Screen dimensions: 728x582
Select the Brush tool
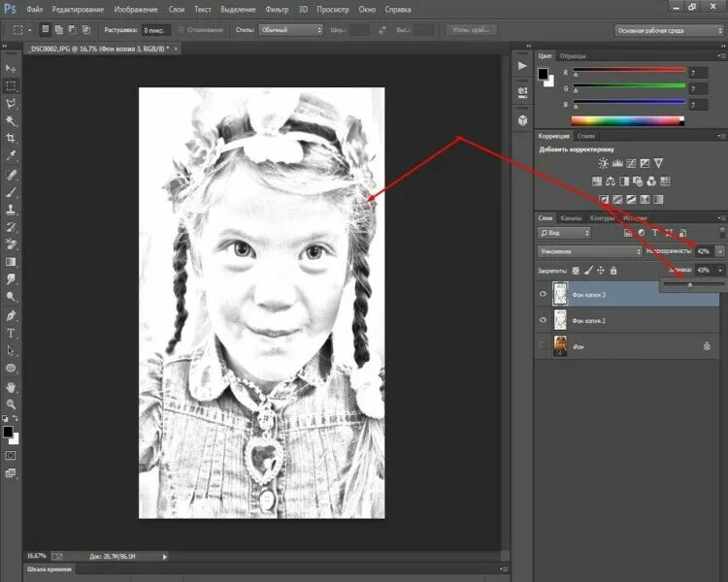pyautogui.click(x=11, y=192)
